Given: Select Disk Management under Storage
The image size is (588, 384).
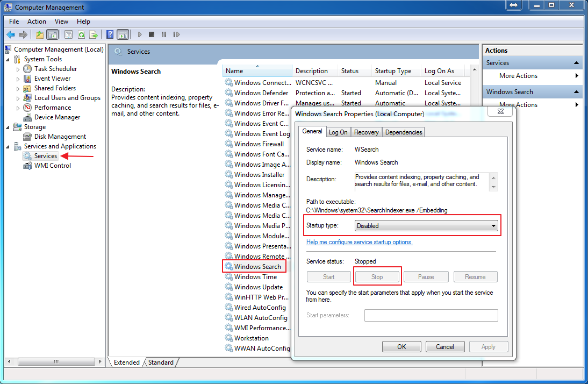Looking at the screenshot, I should pos(60,137).
